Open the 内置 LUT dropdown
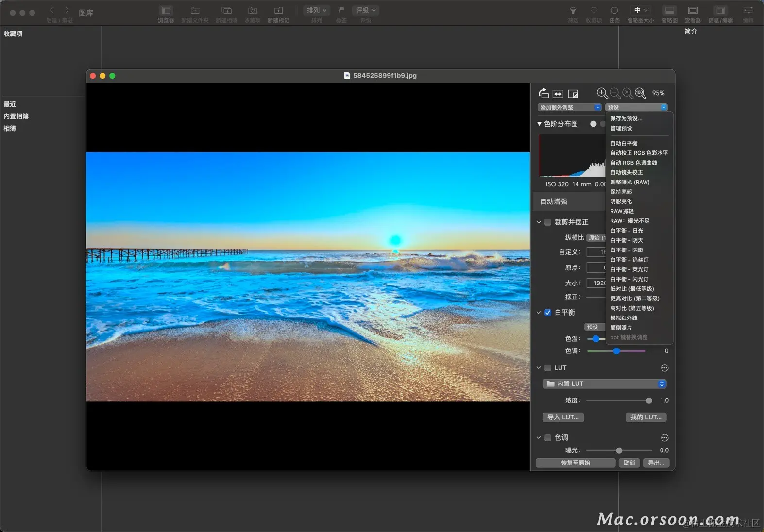This screenshot has height=532, width=764. coord(604,384)
